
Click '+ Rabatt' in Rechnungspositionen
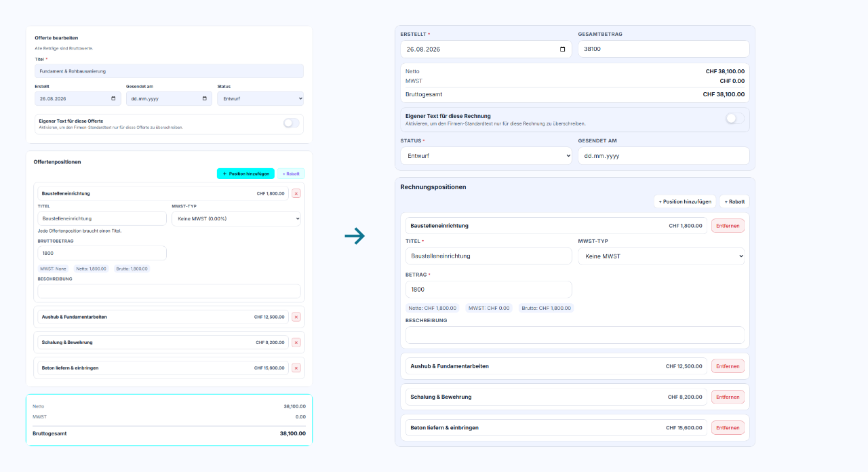(734, 201)
